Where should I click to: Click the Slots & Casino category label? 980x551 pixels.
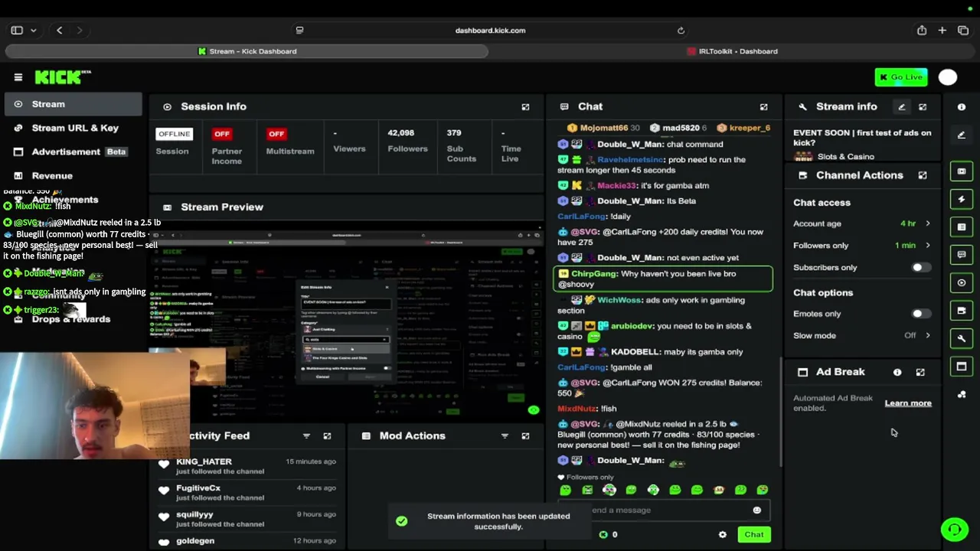845,157
